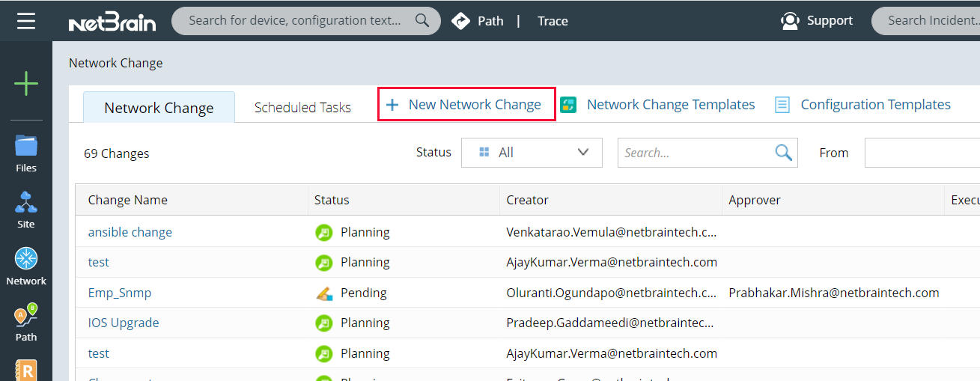Click the From date input field
980x381 pixels.
click(x=921, y=153)
